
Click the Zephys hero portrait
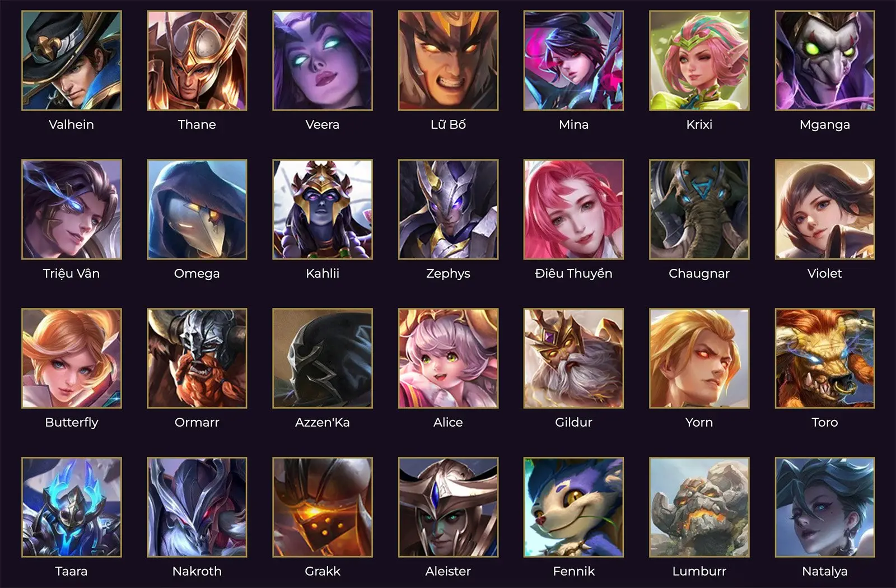pos(448,209)
